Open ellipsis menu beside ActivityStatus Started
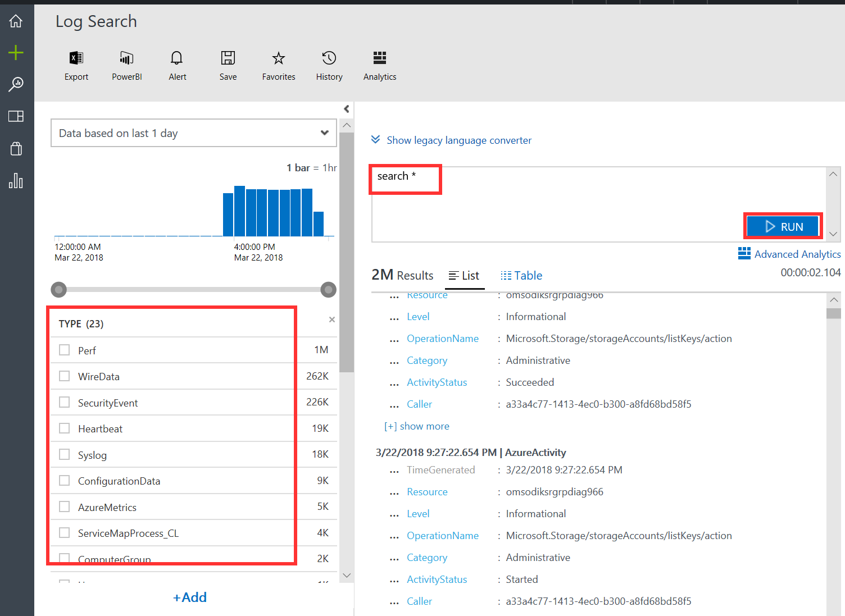Viewport: 845px width, 616px height. [394, 581]
